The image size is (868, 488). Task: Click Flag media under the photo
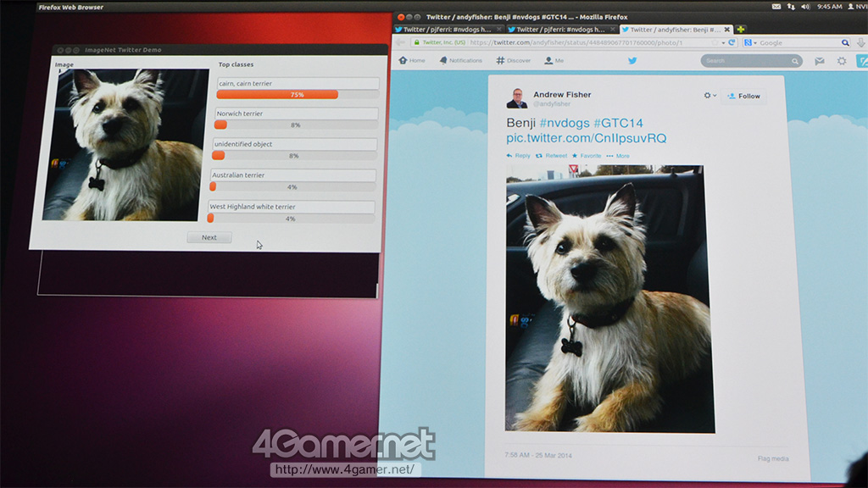point(773,458)
